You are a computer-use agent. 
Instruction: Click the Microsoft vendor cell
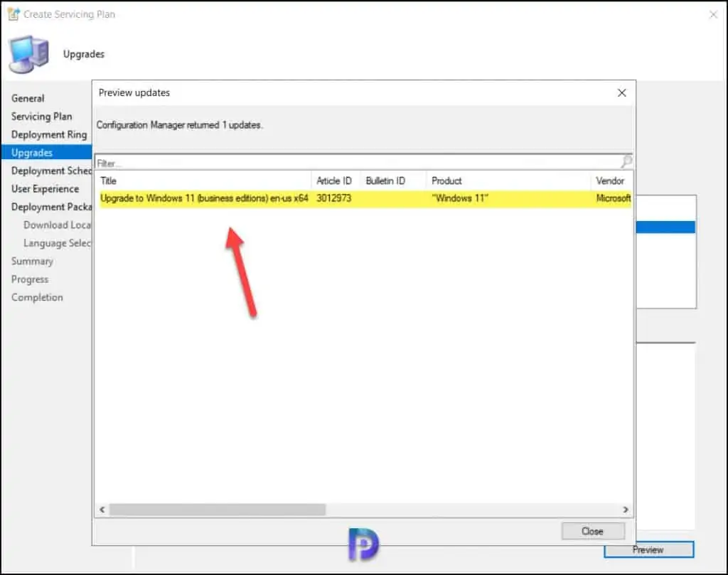(x=614, y=198)
